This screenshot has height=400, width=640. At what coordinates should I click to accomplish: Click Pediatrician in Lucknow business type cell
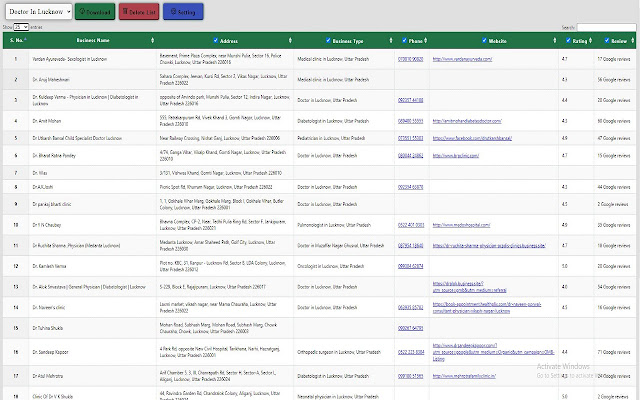click(x=344, y=138)
